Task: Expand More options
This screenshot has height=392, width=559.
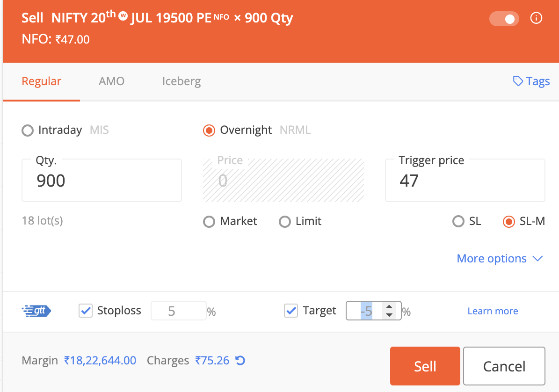Action: coord(500,258)
